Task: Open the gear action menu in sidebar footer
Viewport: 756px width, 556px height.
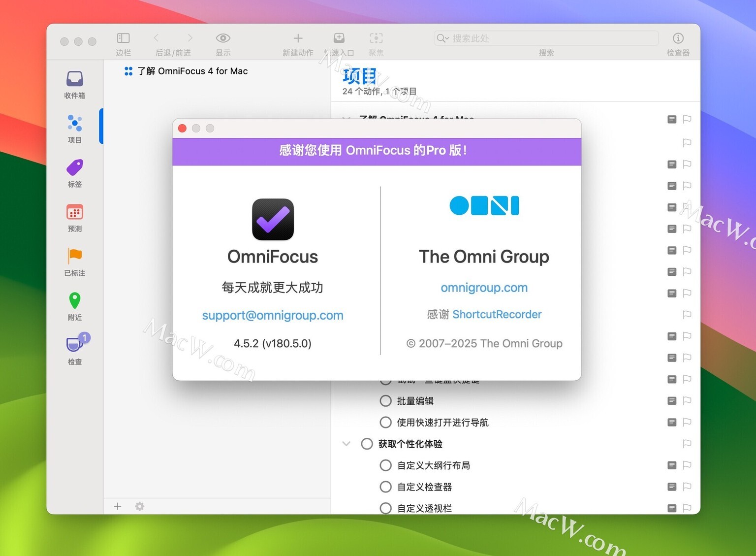Action: pyautogui.click(x=140, y=506)
